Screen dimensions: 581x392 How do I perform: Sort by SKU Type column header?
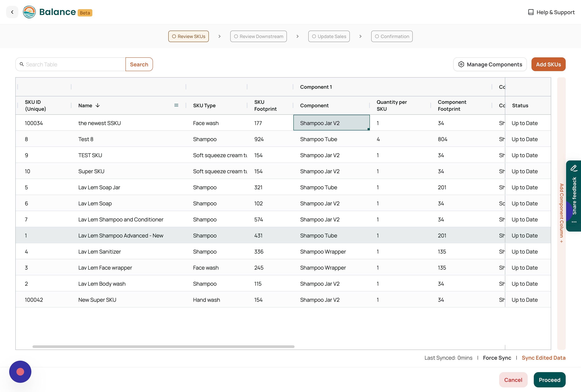click(x=216, y=105)
